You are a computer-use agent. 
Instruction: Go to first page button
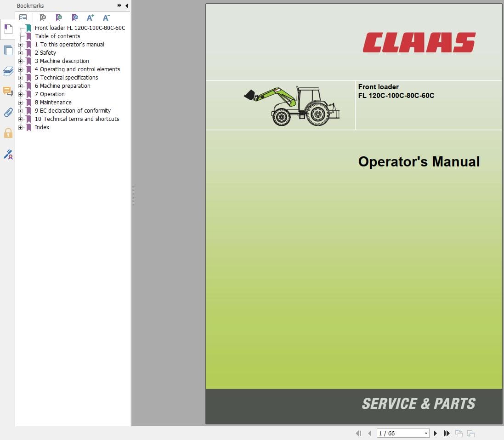click(x=358, y=433)
